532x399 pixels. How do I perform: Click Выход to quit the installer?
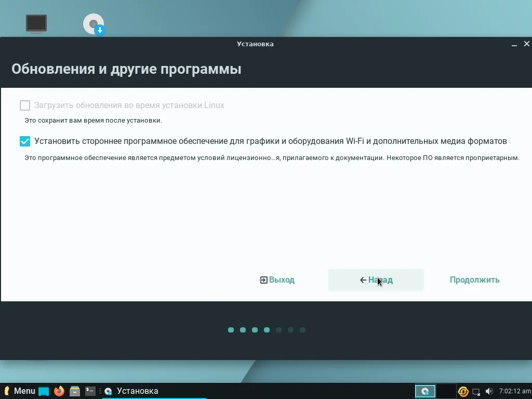click(x=277, y=280)
